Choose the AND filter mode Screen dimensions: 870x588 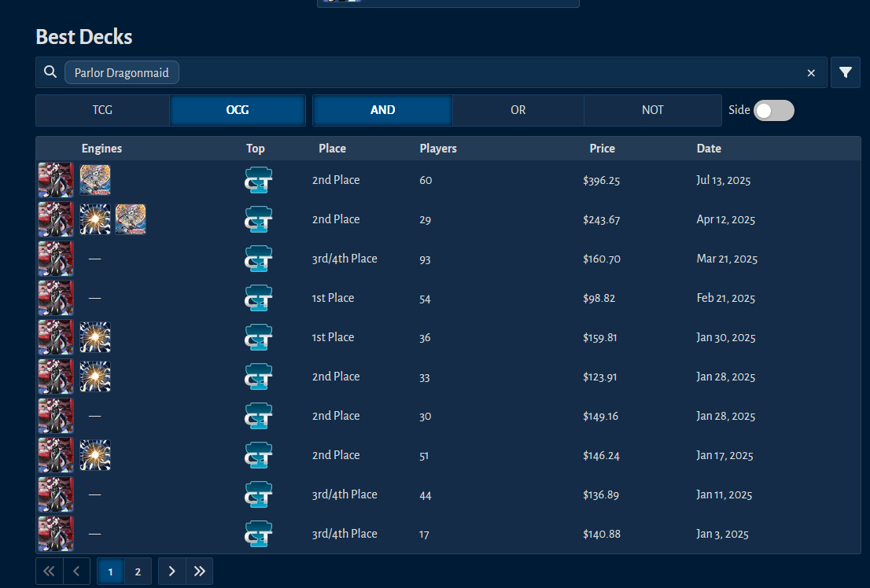click(382, 110)
